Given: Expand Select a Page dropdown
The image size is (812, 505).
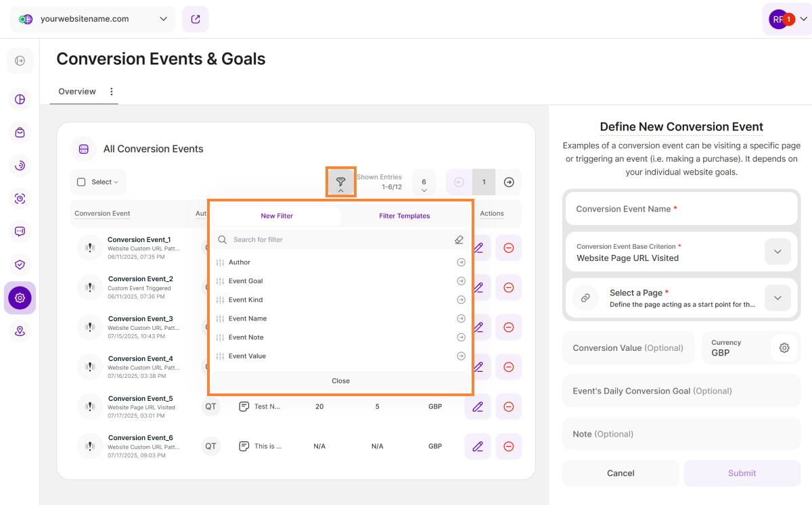Looking at the screenshot, I should (777, 298).
